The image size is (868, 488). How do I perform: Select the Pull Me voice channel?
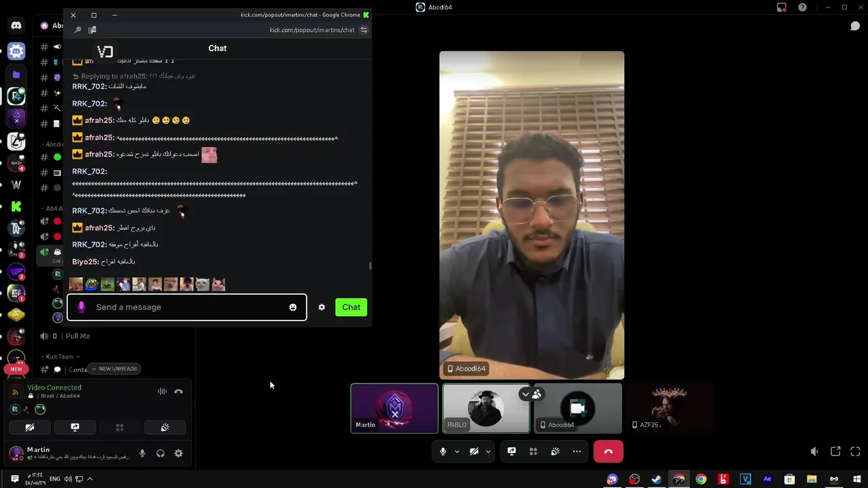77,336
